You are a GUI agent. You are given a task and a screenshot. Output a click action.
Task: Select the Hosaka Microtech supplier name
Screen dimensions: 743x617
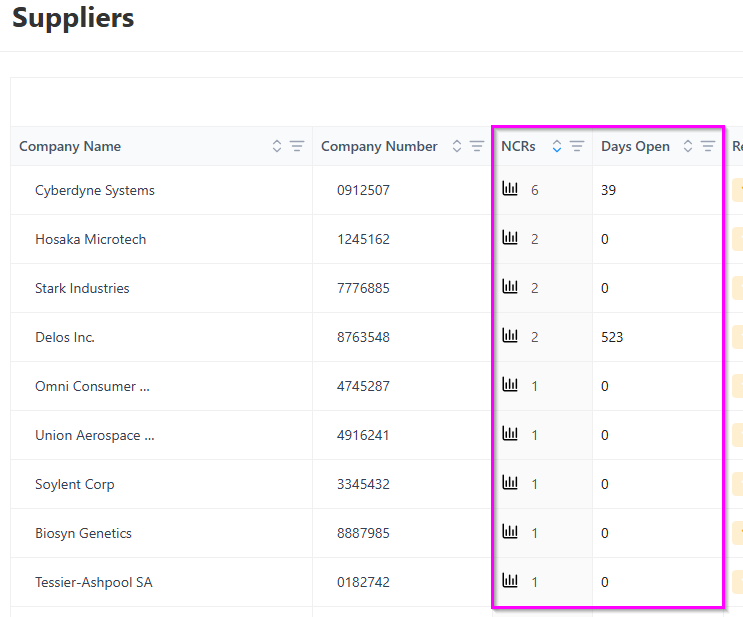[x=91, y=239]
